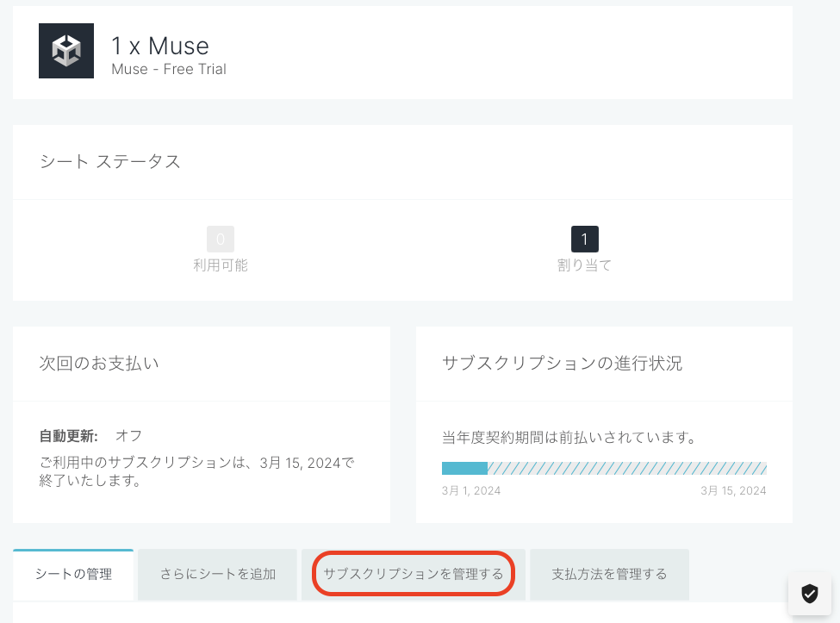Click the サブスクリプションの進行状況 heading
Image resolution: width=840 pixels, height=623 pixels.
pos(562,364)
